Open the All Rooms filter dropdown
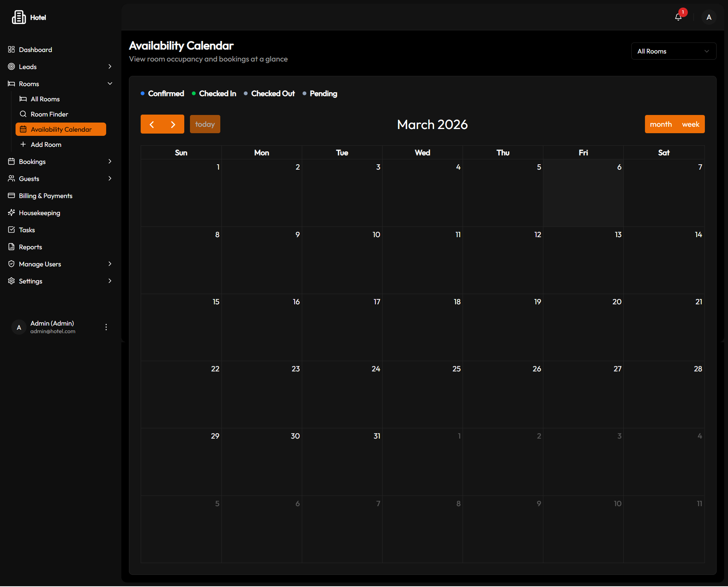This screenshot has height=587, width=728. tap(673, 51)
